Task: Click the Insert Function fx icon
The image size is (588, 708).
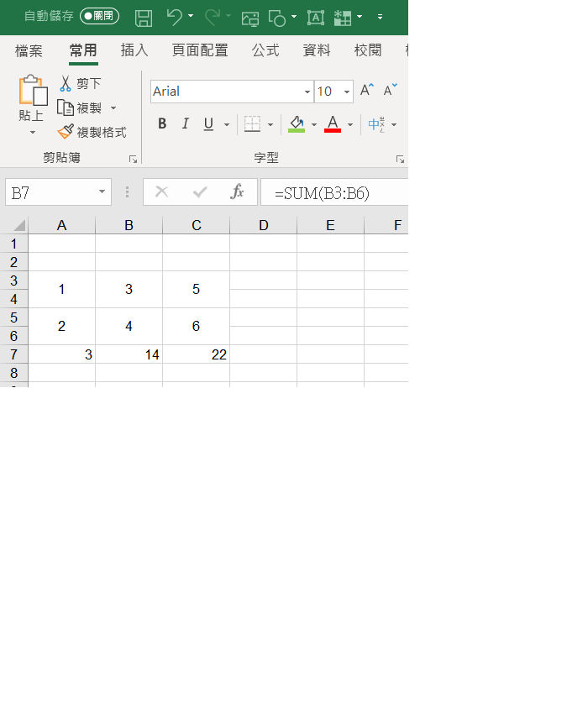Action: (237, 191)
